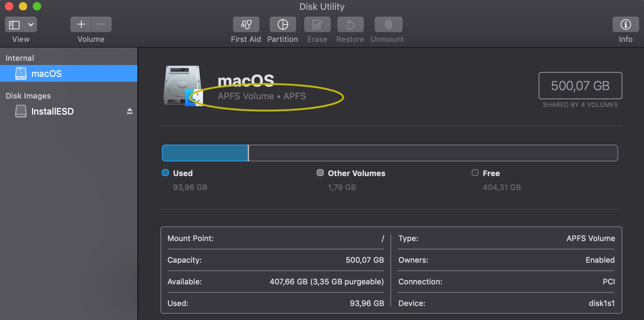Click the Used row value in details table
644x320 pixels.
[367, 303]
